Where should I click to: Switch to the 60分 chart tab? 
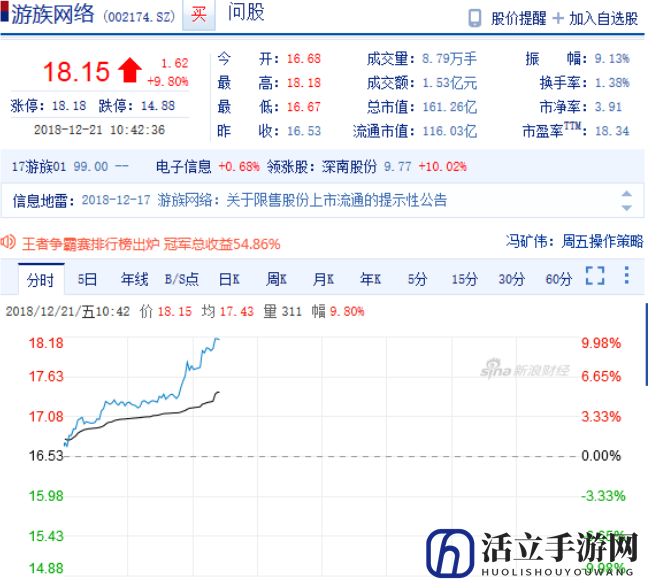559,280
